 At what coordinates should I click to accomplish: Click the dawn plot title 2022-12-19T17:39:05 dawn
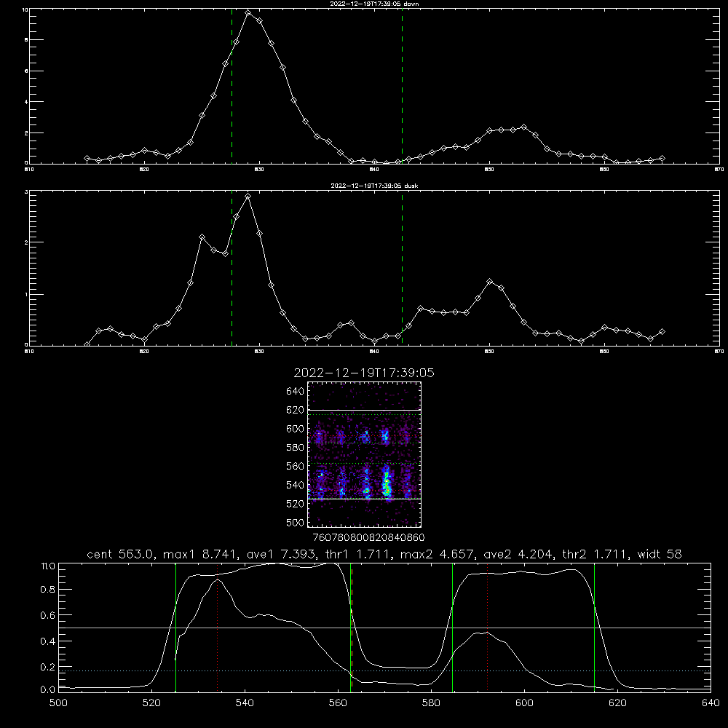tap(374, 4)
